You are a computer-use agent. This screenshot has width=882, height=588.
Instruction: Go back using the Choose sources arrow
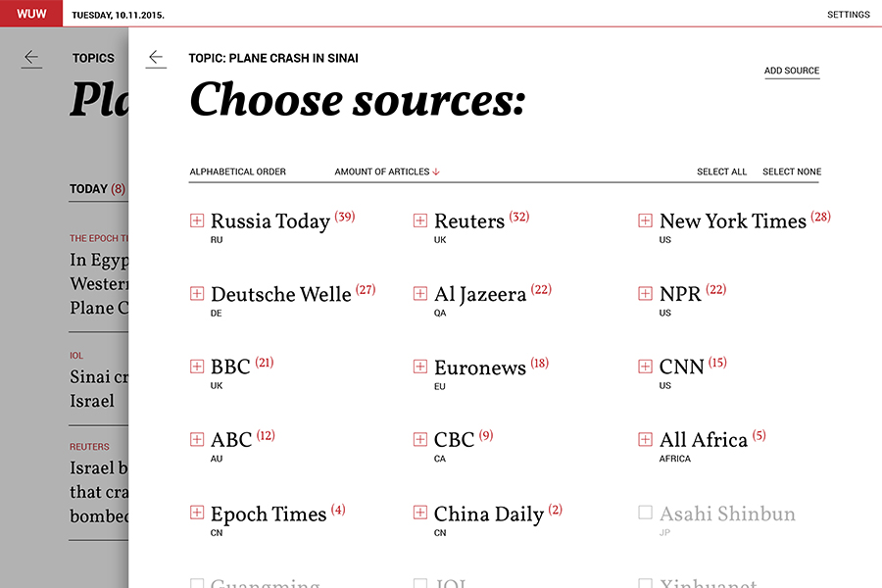tap(156, 59)
